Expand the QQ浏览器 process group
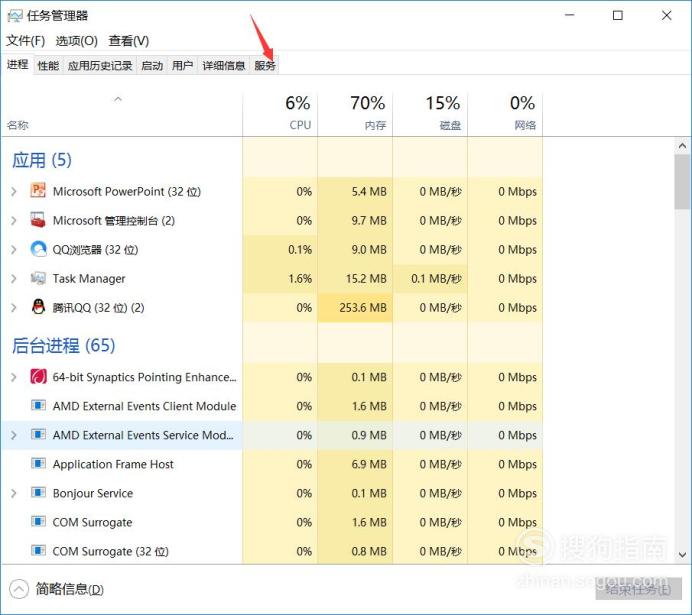This screenshot has height=615, width=692. click(x=14, y=250)
